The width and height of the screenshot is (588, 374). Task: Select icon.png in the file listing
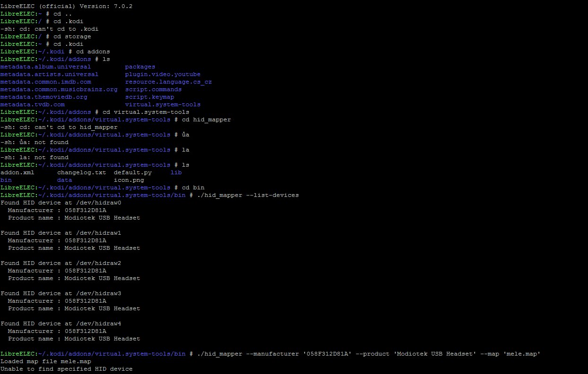(128, 180)
